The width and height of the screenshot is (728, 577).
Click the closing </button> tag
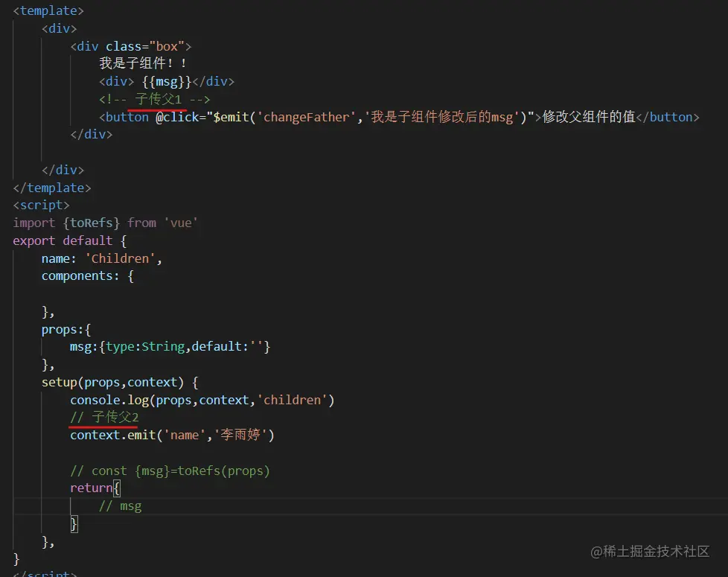pos(667,117)
